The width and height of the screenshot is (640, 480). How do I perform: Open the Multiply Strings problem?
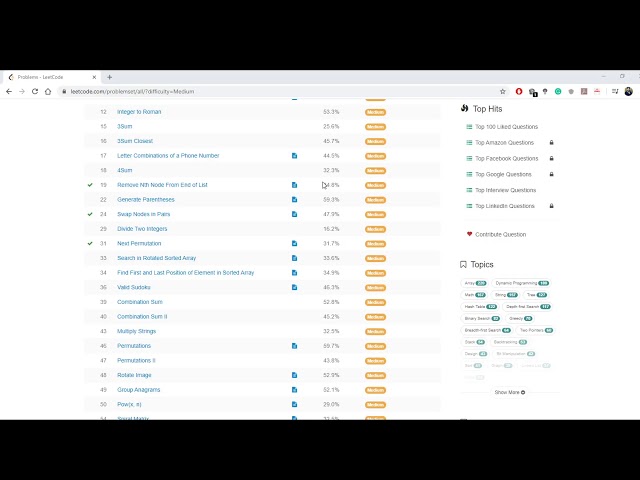pos(136,331)
